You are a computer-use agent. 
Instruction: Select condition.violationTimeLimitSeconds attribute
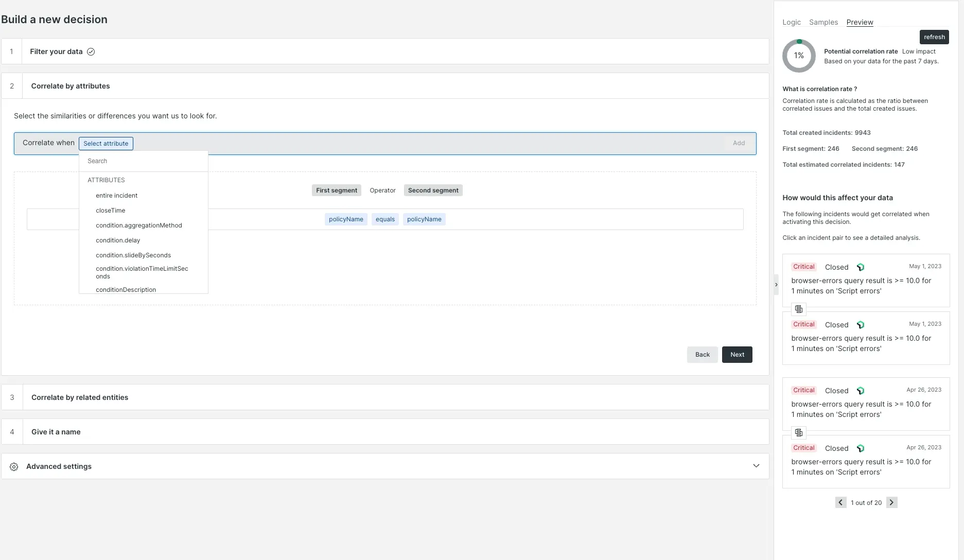pos(142,272)
